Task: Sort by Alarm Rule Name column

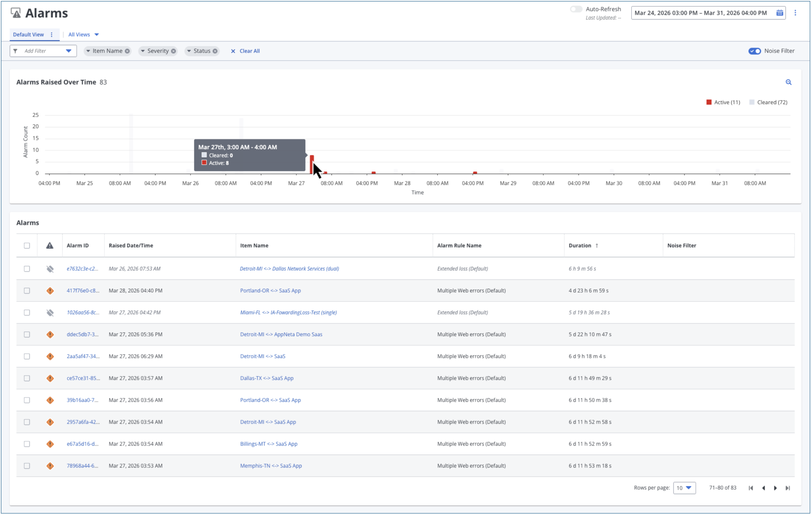Action: point(459,246)
